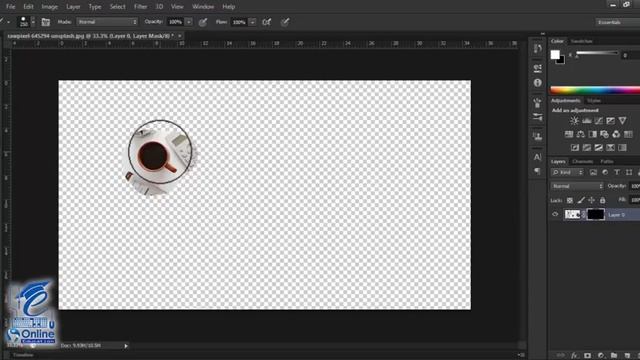Open the Essentials workspace switcher
Image resolution: width=640 pixels, height=360 pixels.
coord(617,22)
